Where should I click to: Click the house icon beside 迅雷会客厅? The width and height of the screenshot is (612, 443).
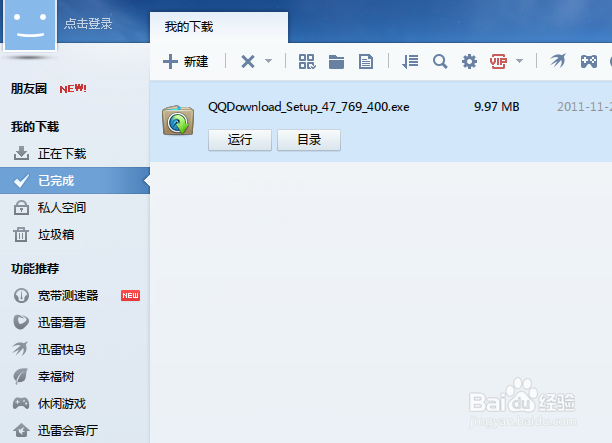coord(21,430)
